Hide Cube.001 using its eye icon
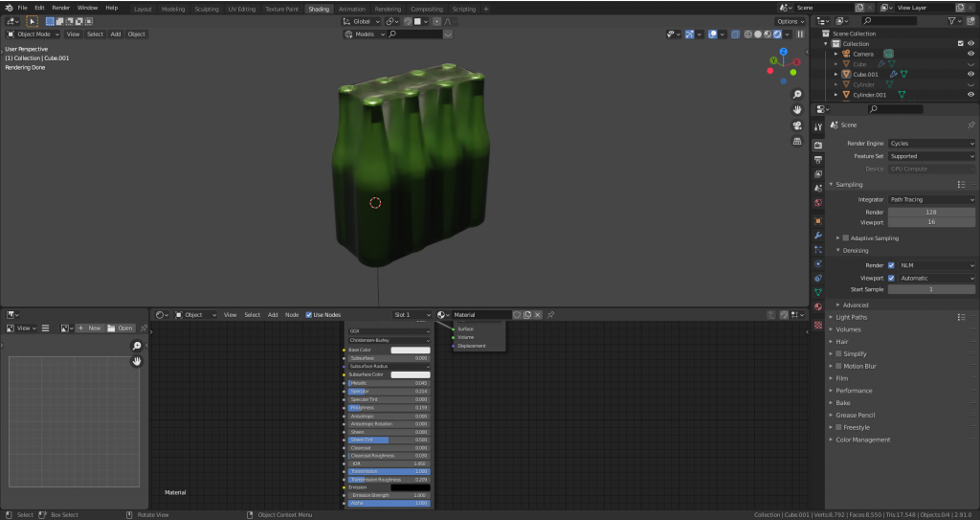The image size is (980, 520). [x=970, y=74]
